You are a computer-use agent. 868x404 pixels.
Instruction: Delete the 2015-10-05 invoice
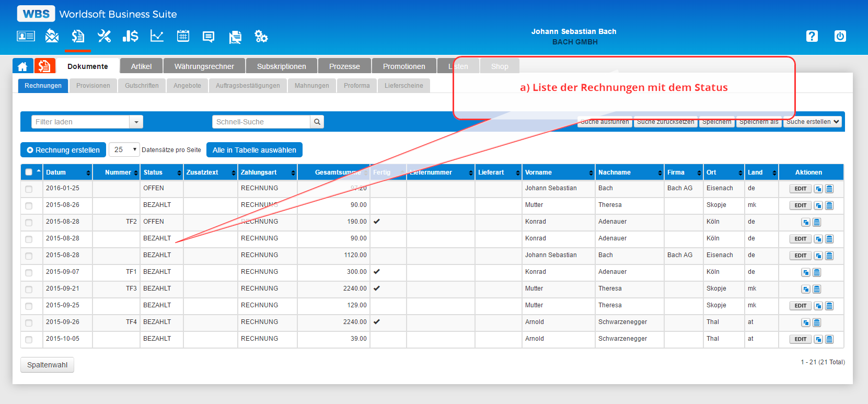pos(829,339)
